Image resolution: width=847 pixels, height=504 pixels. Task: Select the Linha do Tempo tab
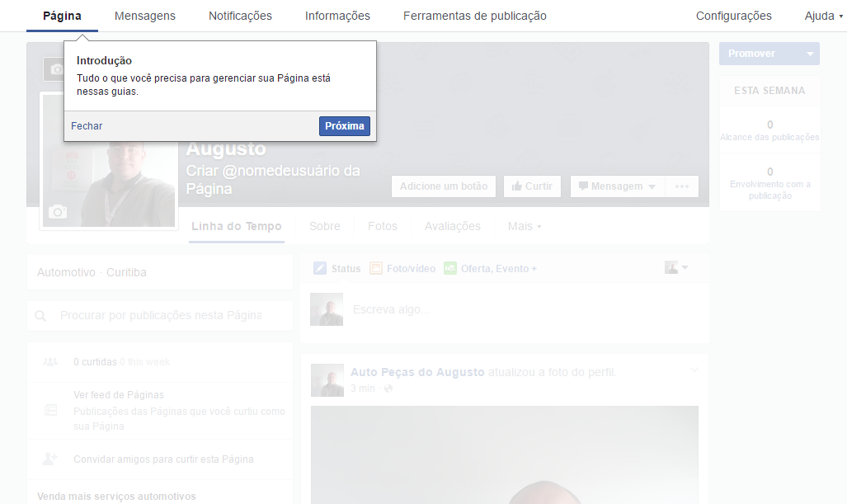pos(237,226)
